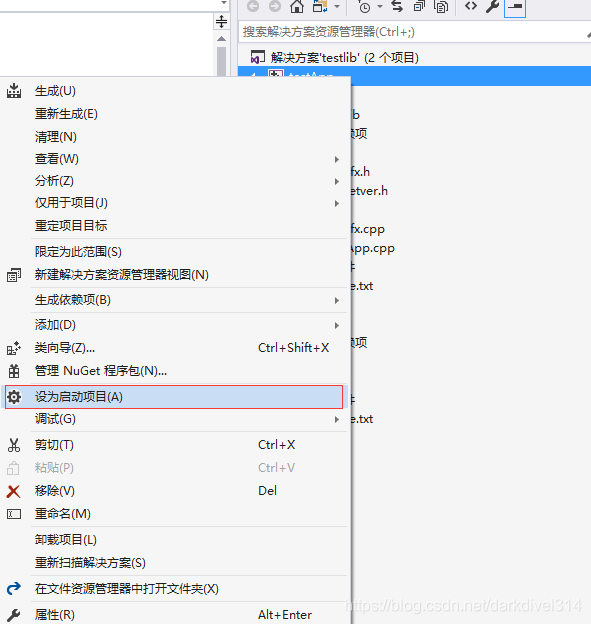Choose 生成(U) Build from context menu
This screenshot has height=624, width=591.
coord(175,91)
